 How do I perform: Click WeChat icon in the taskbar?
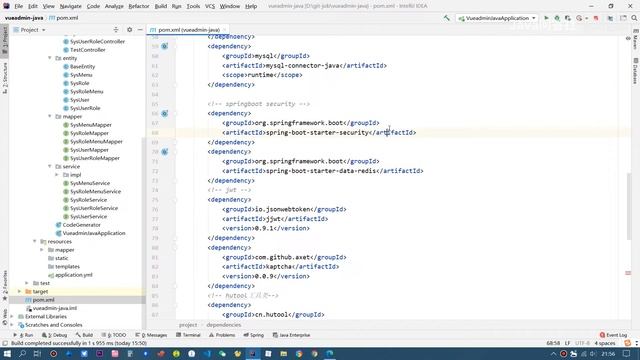click(x=222, y=353)
